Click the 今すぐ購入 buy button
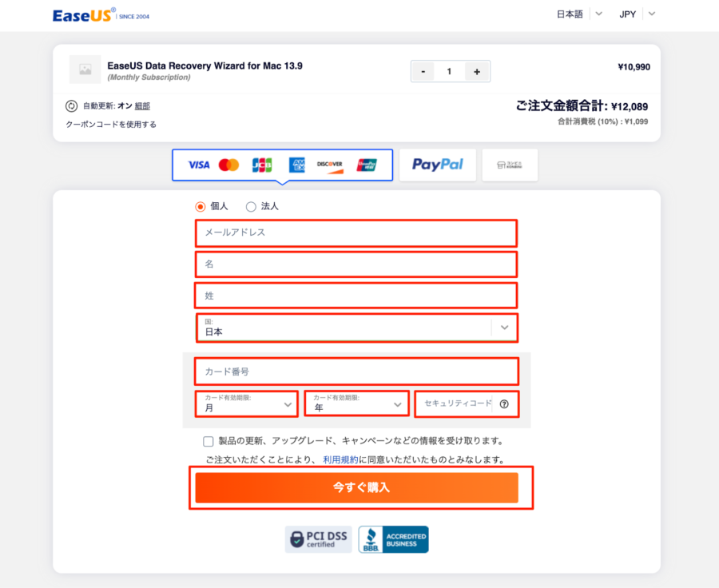719x588 pixels. click(357, 487)
